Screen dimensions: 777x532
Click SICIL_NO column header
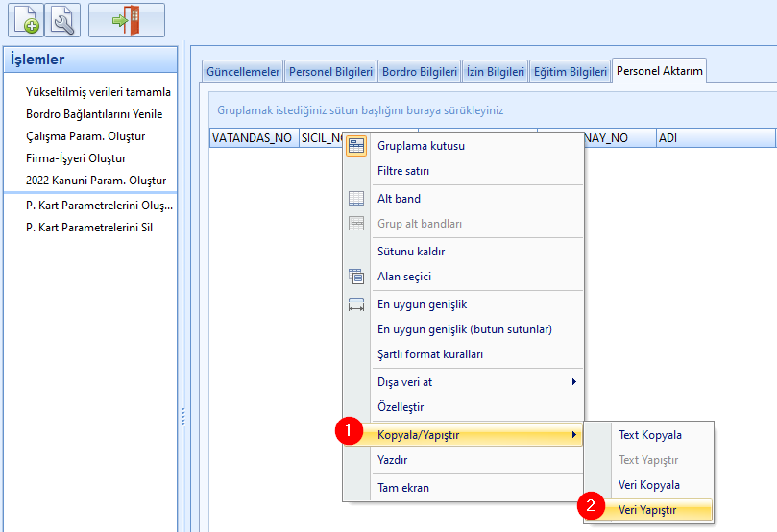click(x=322, y=138)
